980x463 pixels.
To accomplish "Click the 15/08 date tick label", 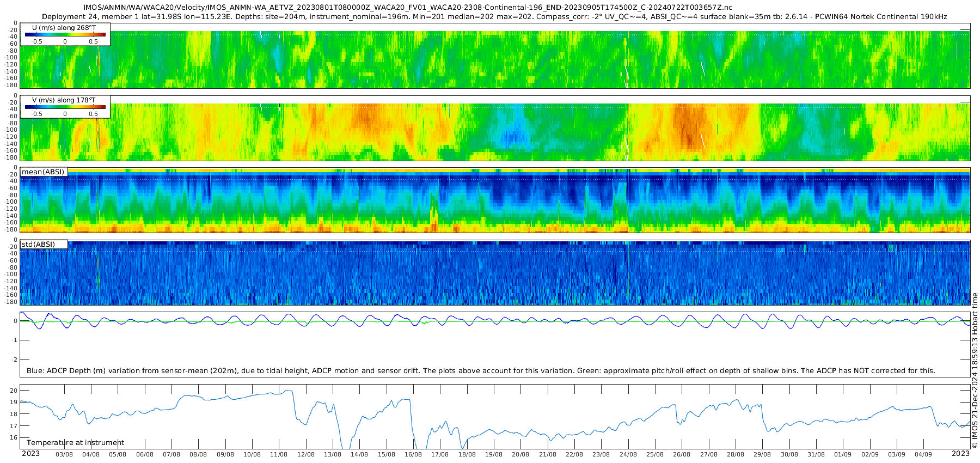I will (x=387, y=455).
